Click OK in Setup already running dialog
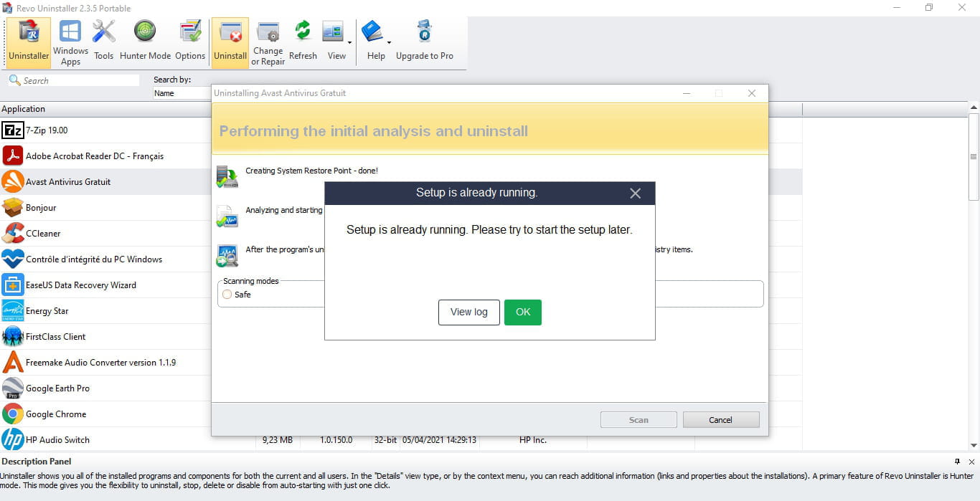This screenshot has height=501, width=980. pyautogui.click(x=523, y=312)
